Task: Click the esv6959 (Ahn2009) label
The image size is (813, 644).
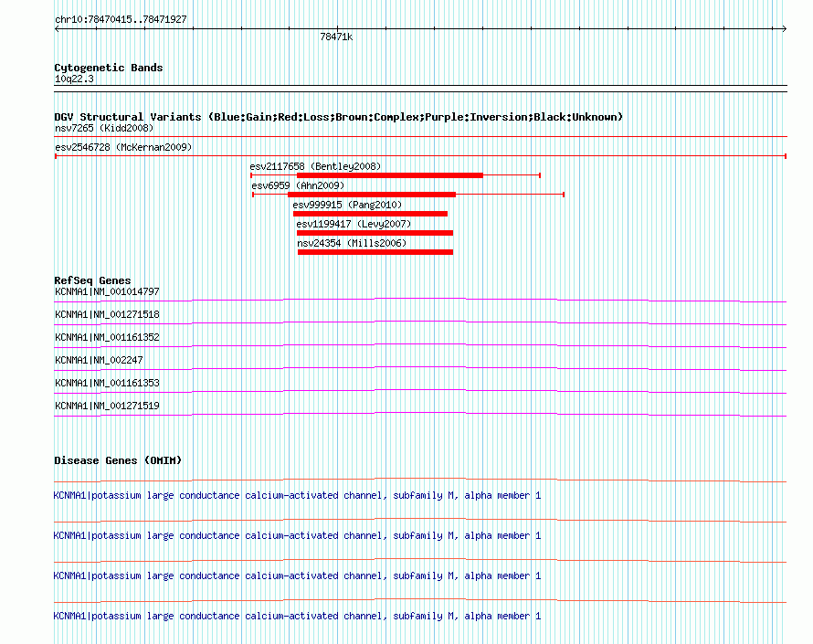Action: pos(298,185)
